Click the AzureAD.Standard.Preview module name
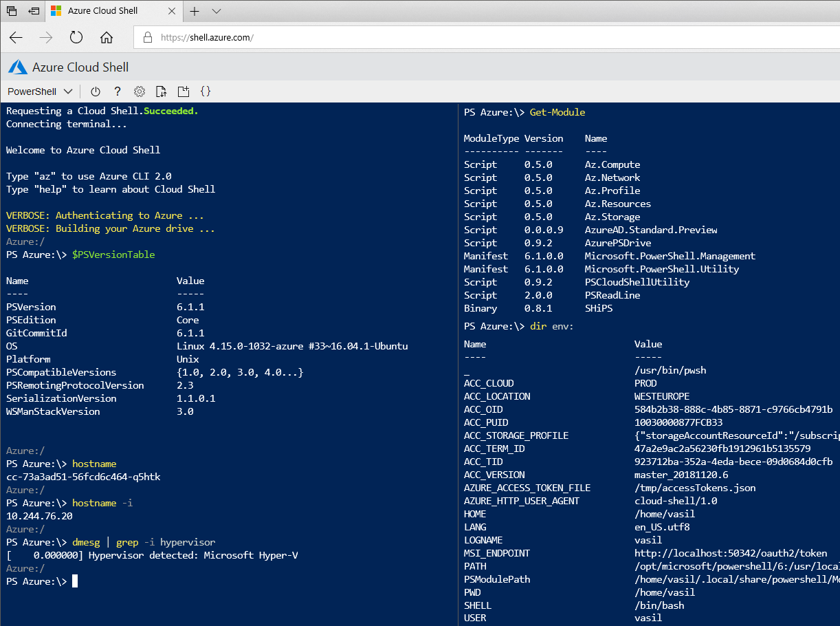 point(651,230)
